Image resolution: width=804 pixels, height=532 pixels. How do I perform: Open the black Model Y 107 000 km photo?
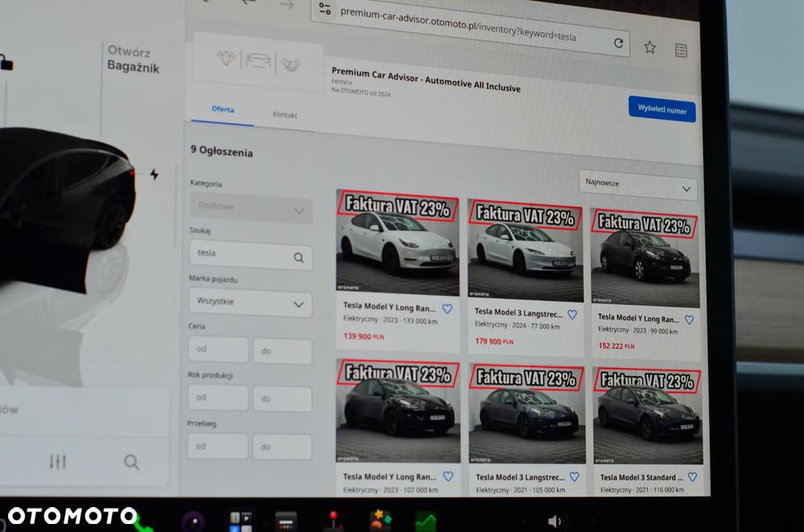point(398,411)
